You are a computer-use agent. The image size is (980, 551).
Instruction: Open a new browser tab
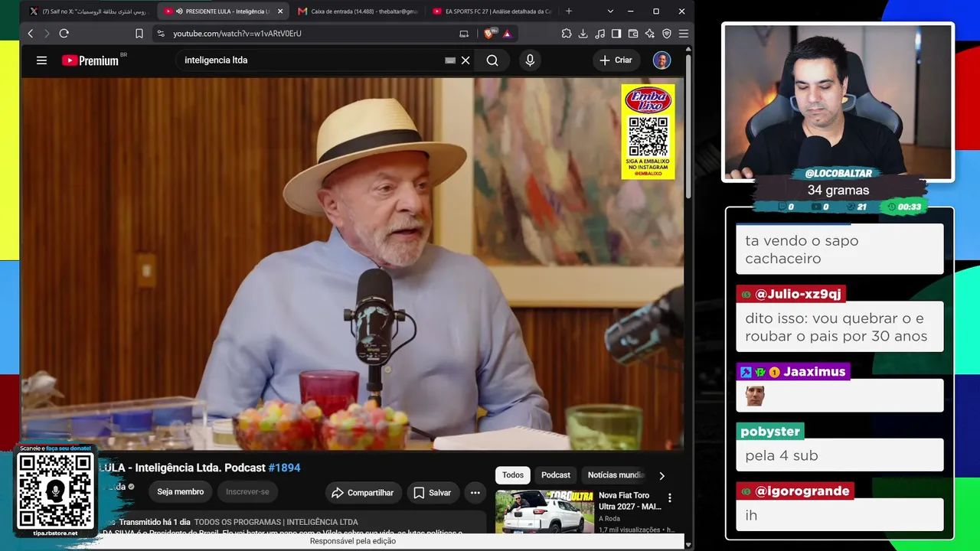[569, 11]
